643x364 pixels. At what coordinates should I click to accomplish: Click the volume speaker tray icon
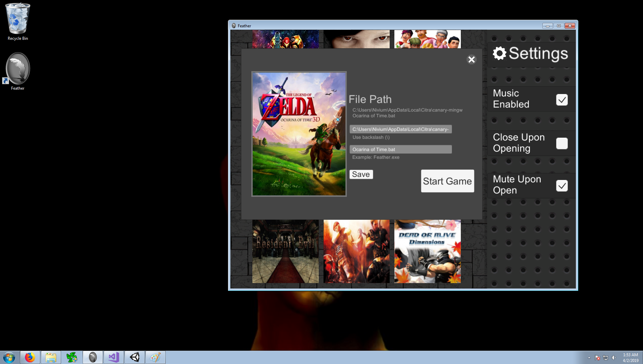tap(614, 358)
